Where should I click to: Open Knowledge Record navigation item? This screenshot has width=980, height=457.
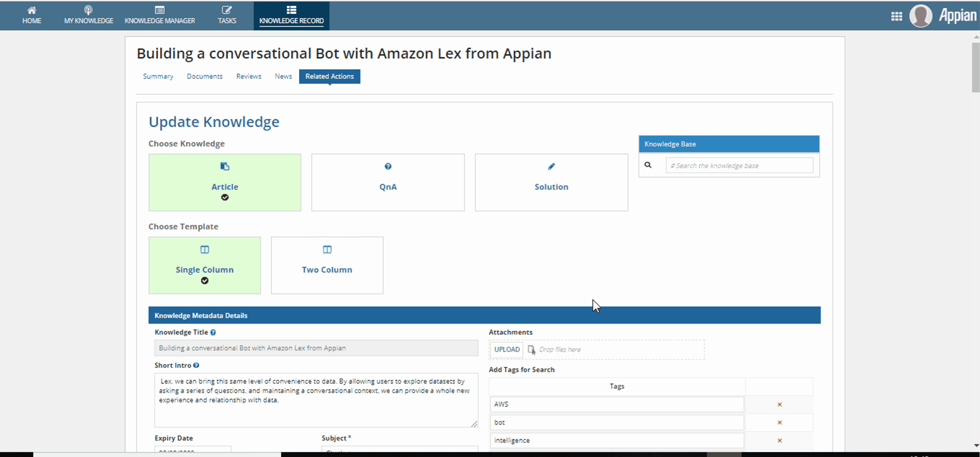tap(291, 15)
